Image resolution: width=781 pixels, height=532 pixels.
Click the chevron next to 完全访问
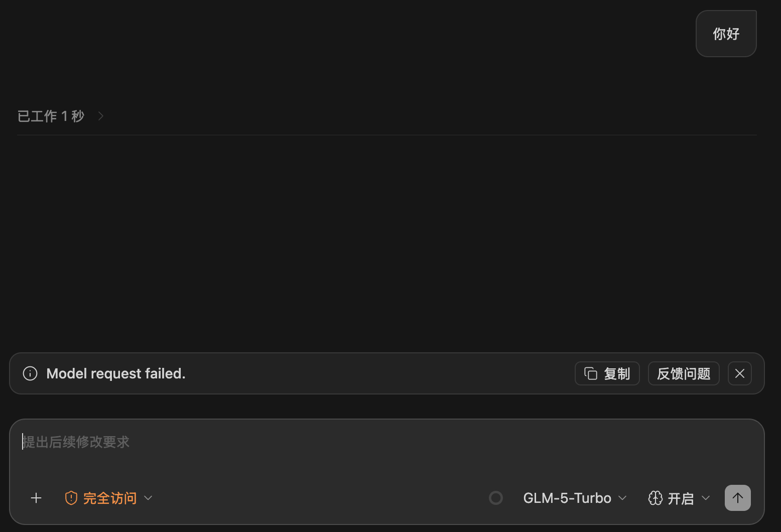148,498
